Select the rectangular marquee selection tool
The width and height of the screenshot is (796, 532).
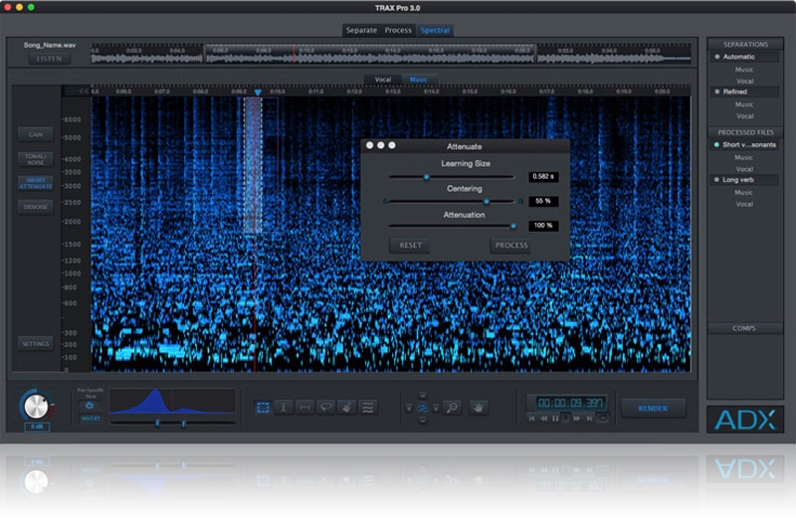(264, 407)
